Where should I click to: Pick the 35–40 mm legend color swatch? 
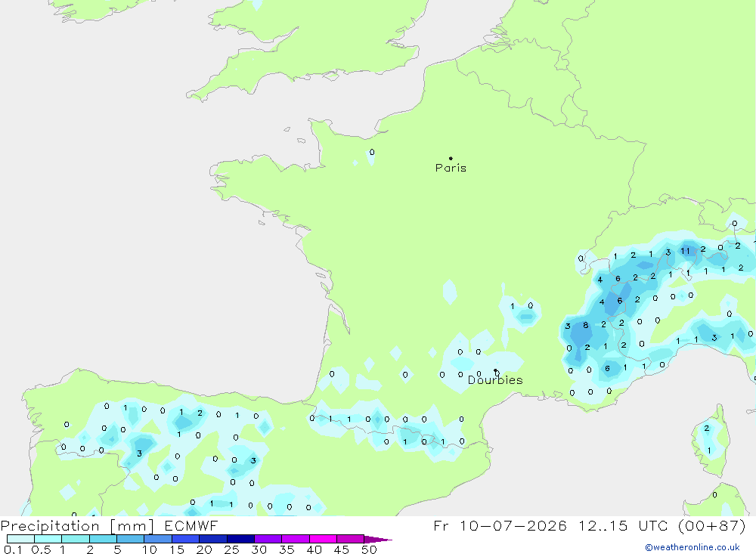296,539
